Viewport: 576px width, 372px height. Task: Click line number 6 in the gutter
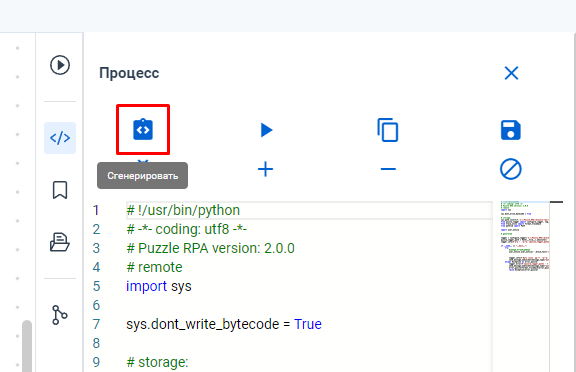click(96, 305)
